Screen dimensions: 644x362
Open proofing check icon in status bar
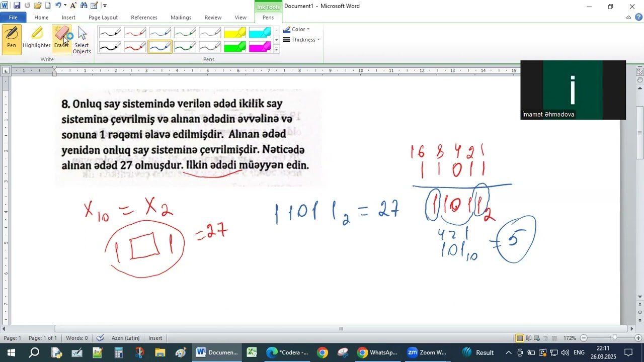pyautogui.click(x=100, y=338)
